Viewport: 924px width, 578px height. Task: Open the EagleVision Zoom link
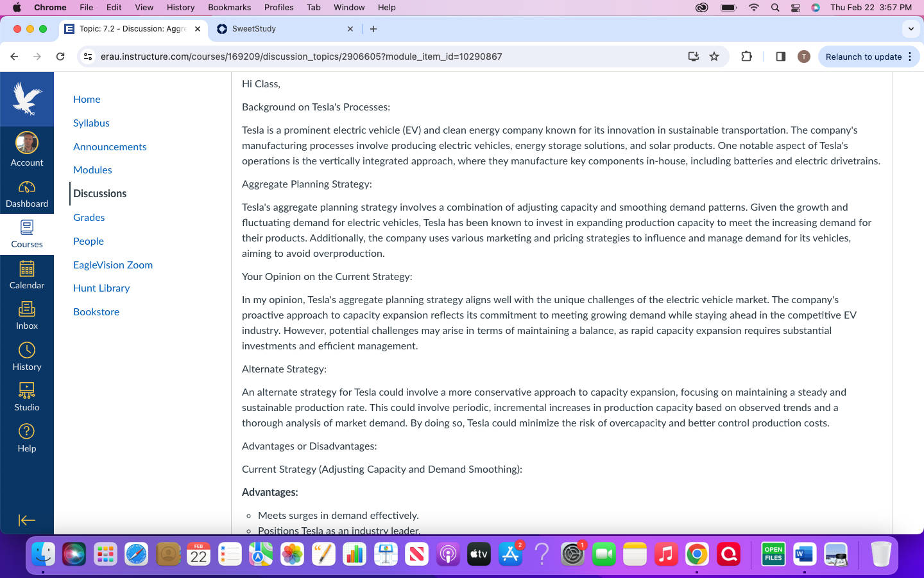(113, 265)
